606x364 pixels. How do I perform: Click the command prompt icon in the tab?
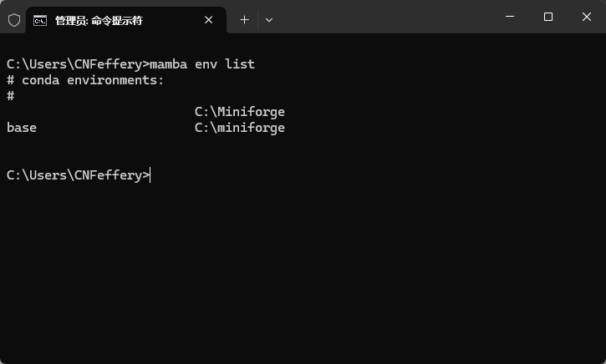tap(40, 20)
